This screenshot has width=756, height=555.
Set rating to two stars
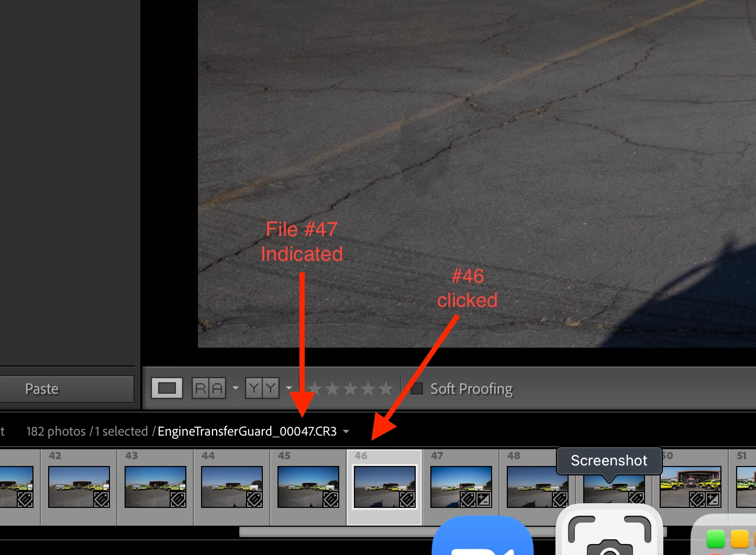tap(332, 389)
